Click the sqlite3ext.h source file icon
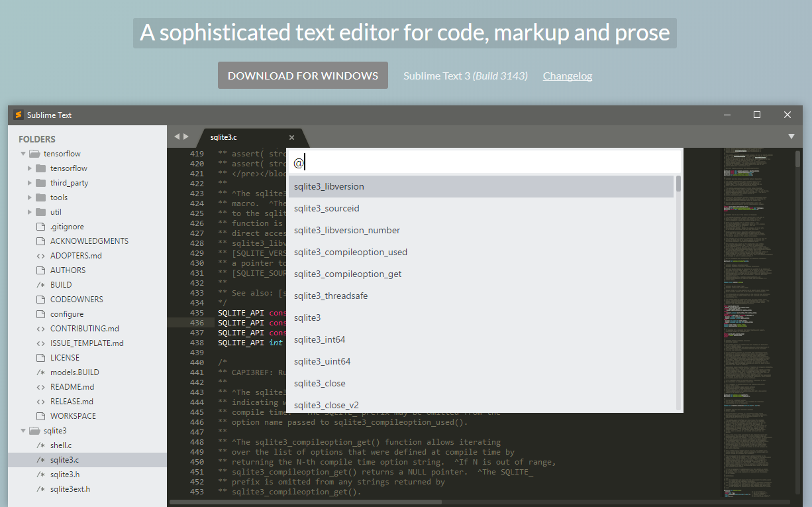 40,489
